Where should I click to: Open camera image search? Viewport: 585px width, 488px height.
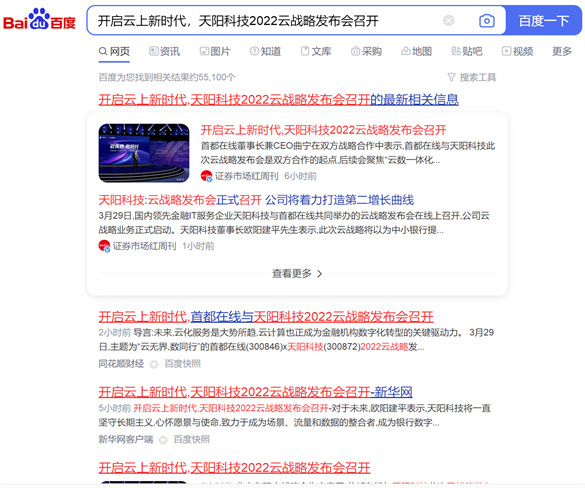487,21
